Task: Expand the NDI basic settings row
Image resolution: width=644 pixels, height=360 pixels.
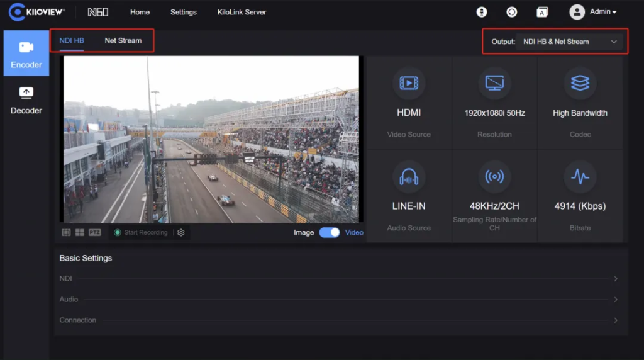Action: click(x=339, y=279)
